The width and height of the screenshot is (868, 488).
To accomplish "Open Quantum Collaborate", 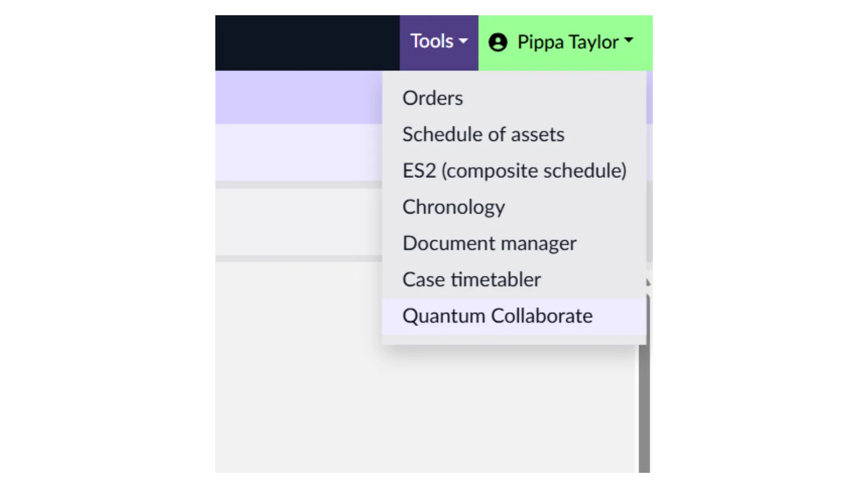I will pos(497,316).
